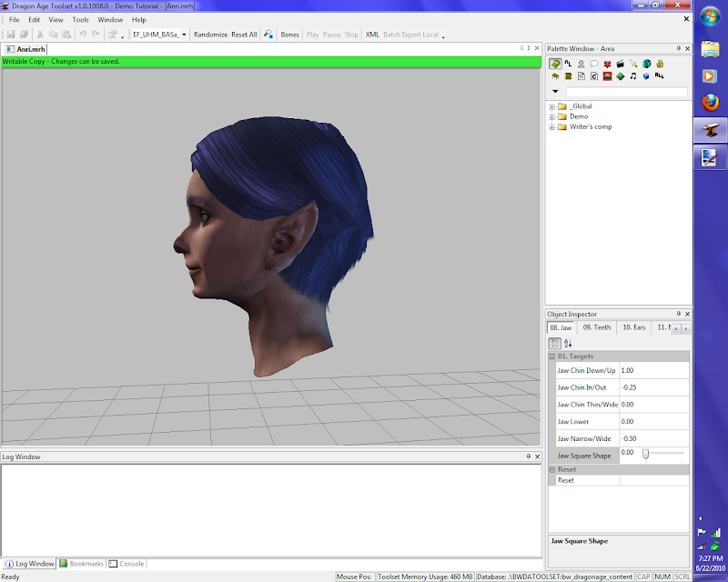Click the character silhouette palette icon
728x582 pixels.
581,64
